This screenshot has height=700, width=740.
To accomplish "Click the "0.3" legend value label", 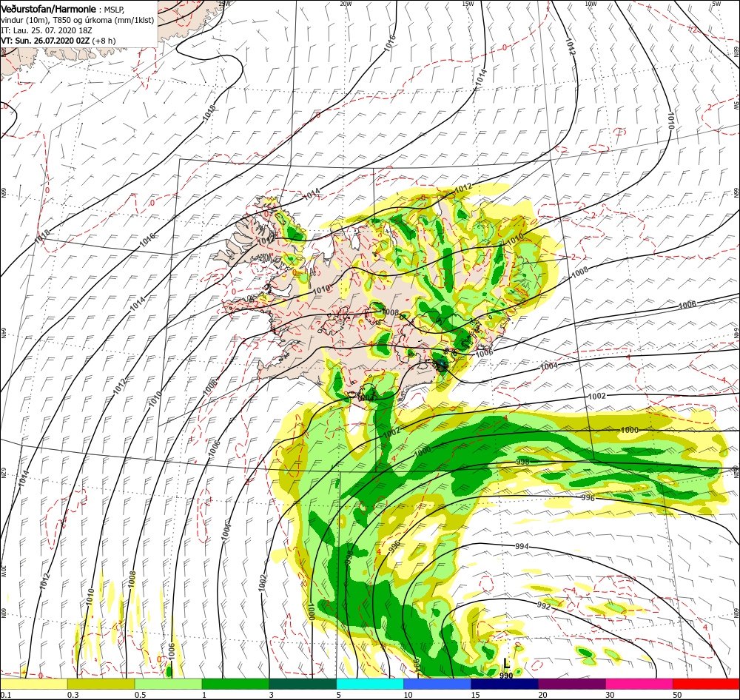I will [73, 695].
